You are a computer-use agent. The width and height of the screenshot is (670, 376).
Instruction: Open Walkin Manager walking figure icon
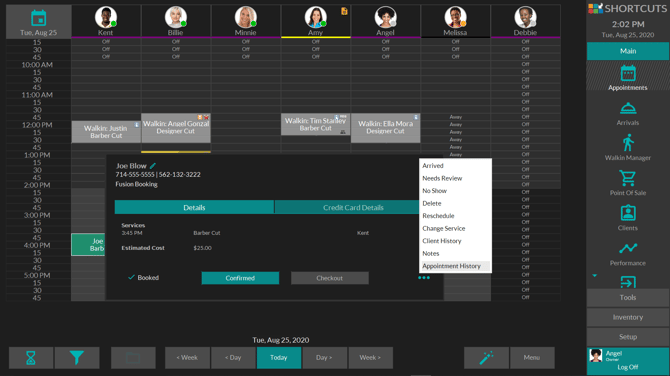coord(628,143)
